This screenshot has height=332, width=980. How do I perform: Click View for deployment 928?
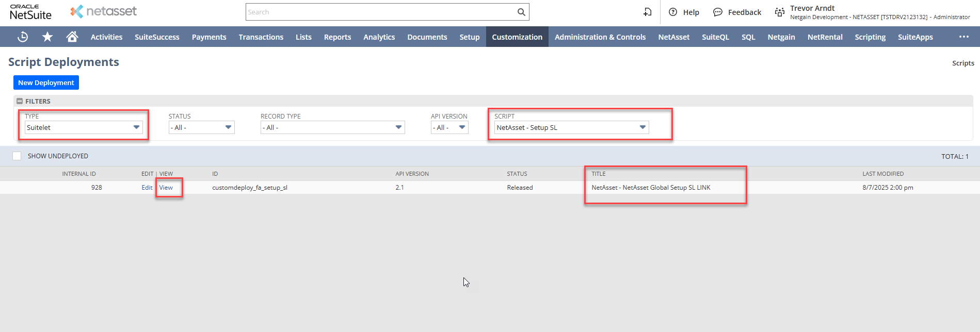tap(166, 188)
